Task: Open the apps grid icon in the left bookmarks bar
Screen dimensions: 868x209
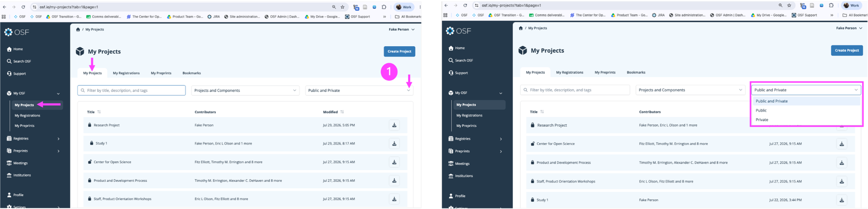Action: tap(4, 17)
